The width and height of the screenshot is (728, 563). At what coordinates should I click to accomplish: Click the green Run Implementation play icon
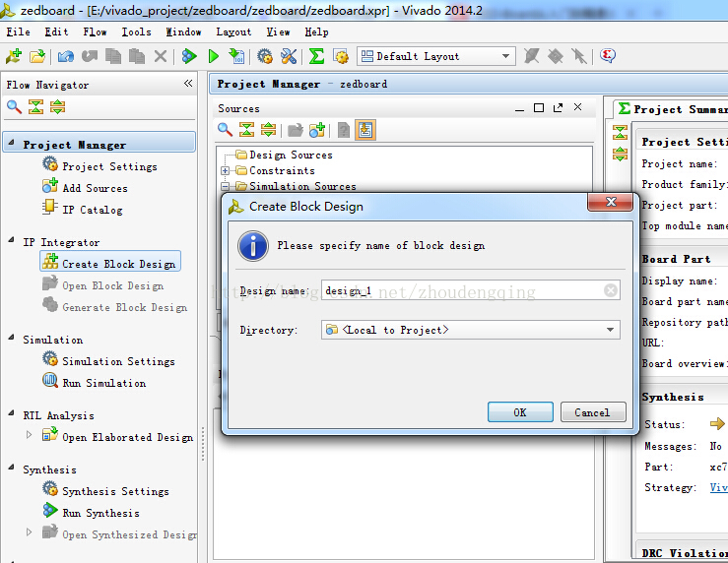click(214, 56)
